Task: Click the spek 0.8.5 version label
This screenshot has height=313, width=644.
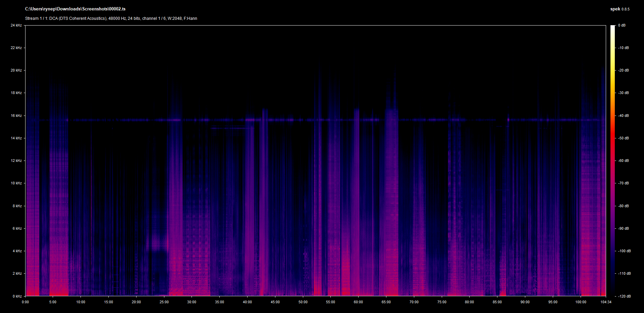Action: [620, 9]
